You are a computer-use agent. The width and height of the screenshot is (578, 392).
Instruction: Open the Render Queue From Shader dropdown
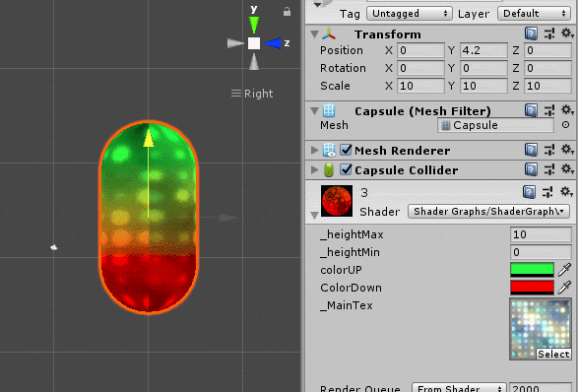click(x=458, y=388)
